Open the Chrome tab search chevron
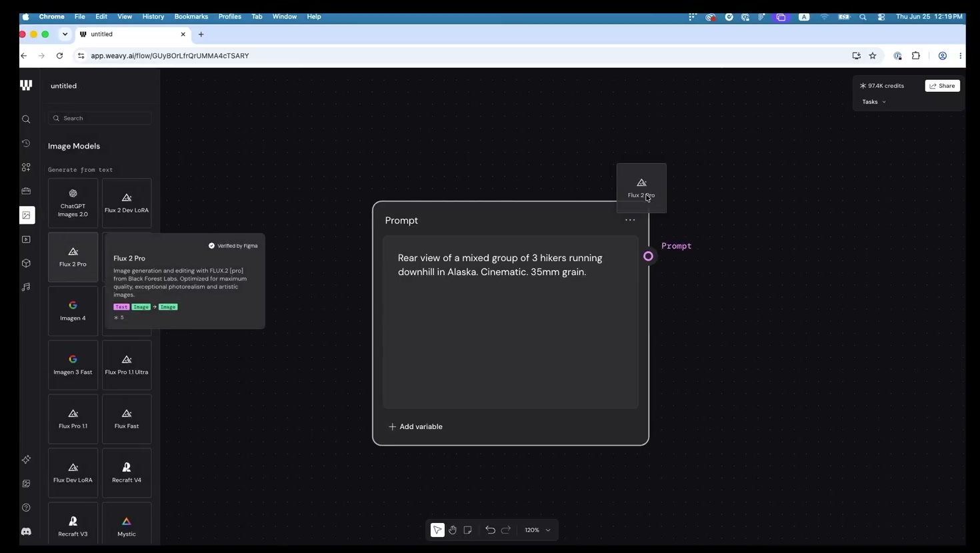This screenshot has height=553, width=980. pos(65,34)
